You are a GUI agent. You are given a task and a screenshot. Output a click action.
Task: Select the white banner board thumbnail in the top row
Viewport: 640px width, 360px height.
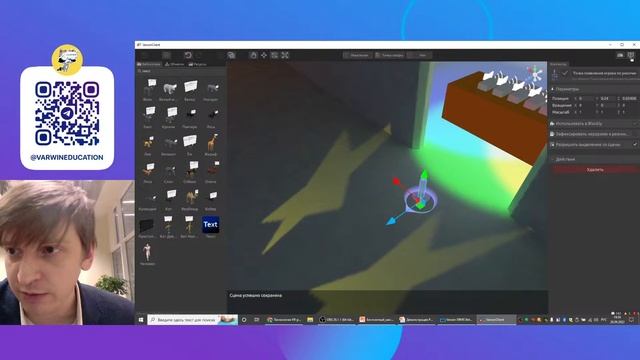click(x=190, y=88)
